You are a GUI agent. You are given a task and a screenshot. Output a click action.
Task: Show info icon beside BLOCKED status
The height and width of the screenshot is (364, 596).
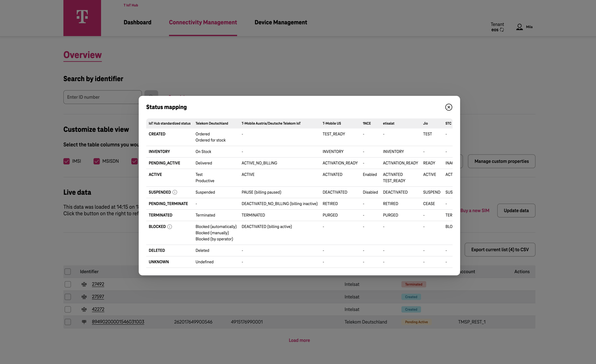(x=170, y=227)
